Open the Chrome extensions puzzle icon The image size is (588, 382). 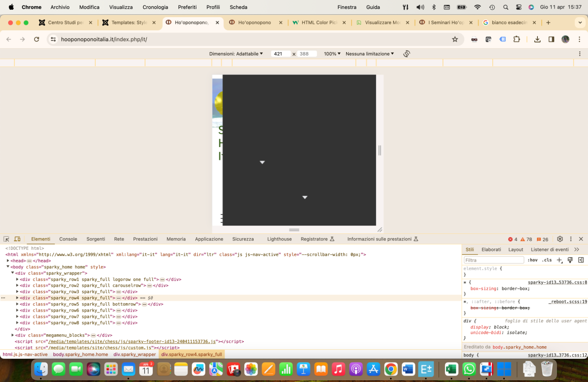(x=517, y=39)
